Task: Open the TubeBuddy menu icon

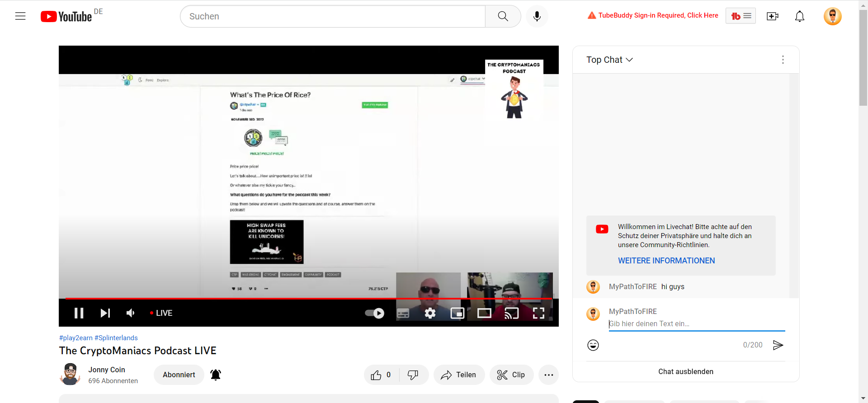Action: [x=741, y=16]
